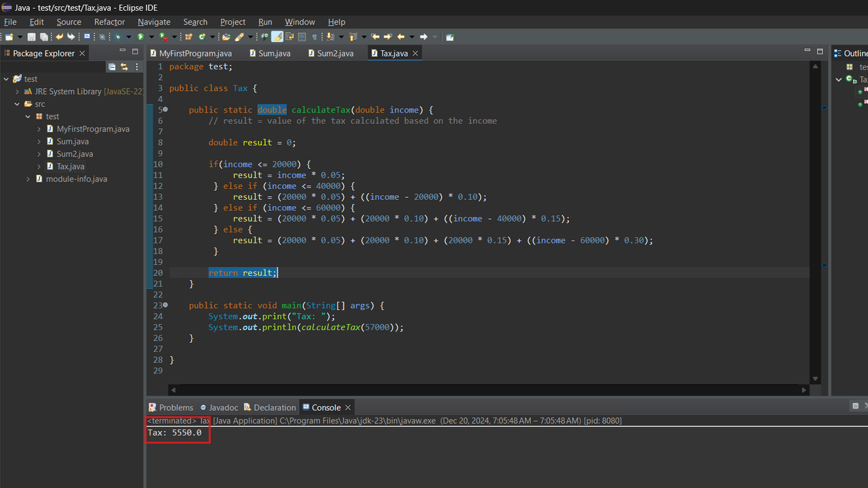868x488 pixels.
Task: Open the Javadoc tab
Action: (219, 407)
